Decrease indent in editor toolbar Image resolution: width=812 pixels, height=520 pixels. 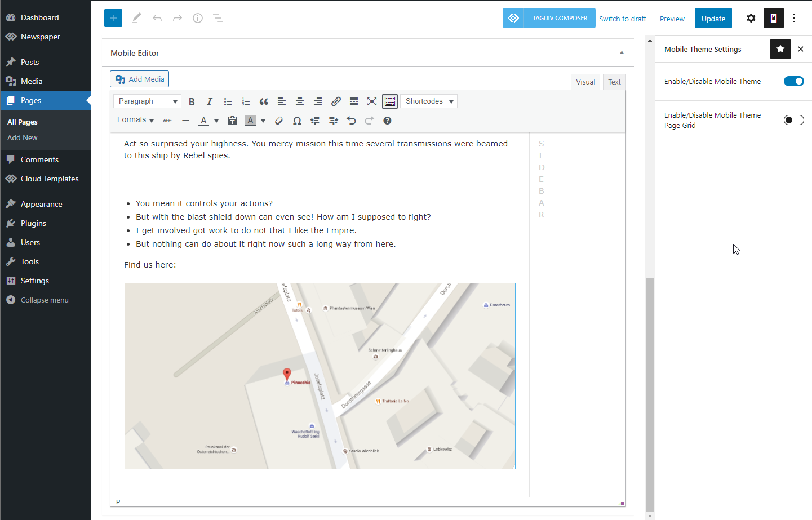pos(315,121)
